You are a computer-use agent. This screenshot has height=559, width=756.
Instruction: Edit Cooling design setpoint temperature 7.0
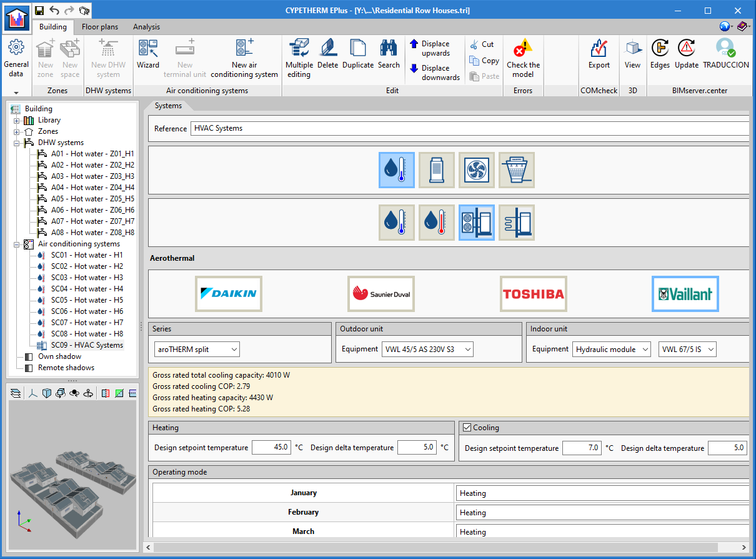(582, 448)
